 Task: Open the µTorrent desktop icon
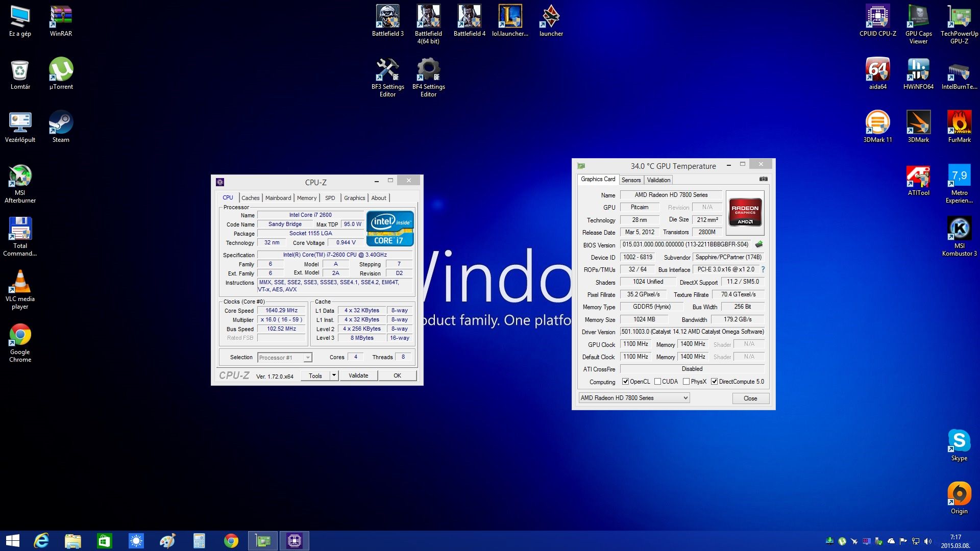point(61,73)
